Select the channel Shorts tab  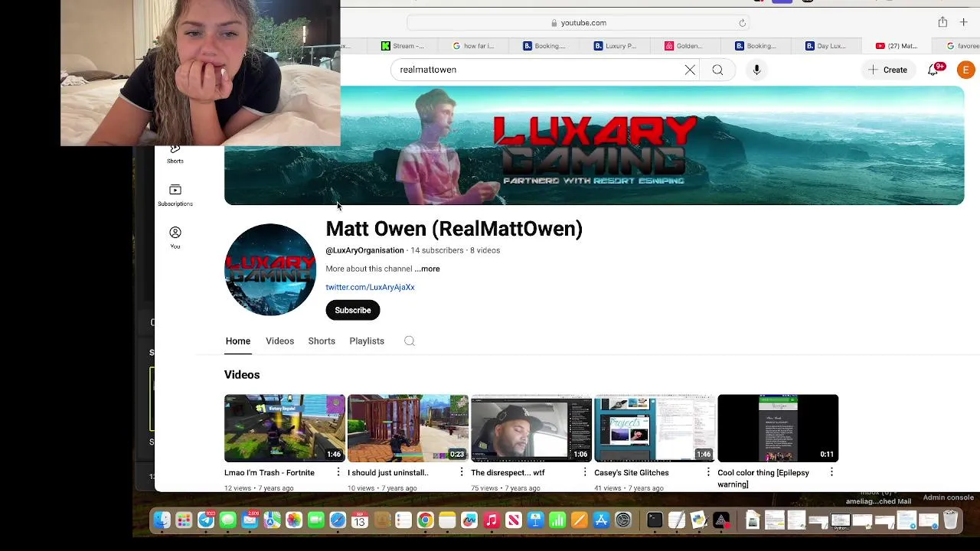pyautogui.click(x=322, y=341)
